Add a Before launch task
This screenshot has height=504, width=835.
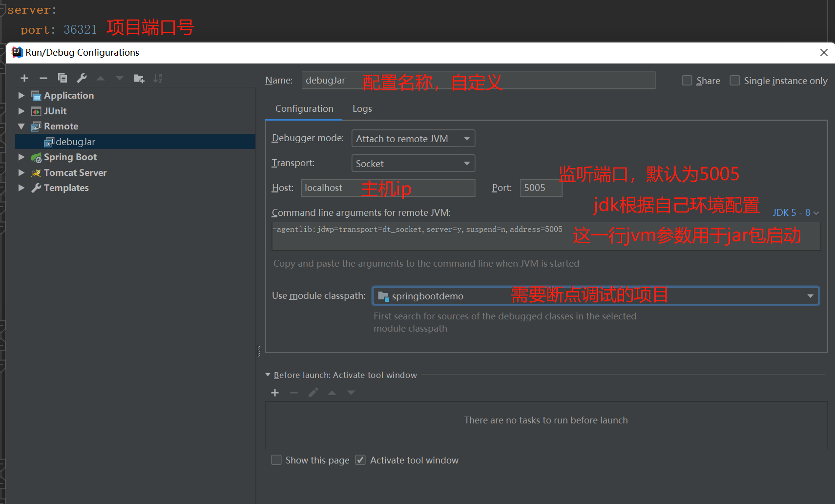click(275, 392)
